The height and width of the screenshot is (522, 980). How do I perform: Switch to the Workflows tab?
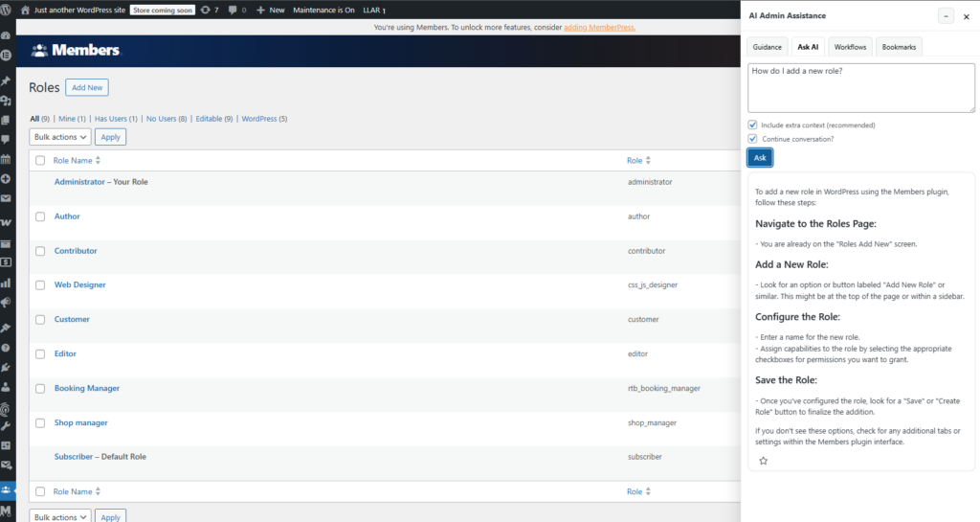tap(850, 47)
